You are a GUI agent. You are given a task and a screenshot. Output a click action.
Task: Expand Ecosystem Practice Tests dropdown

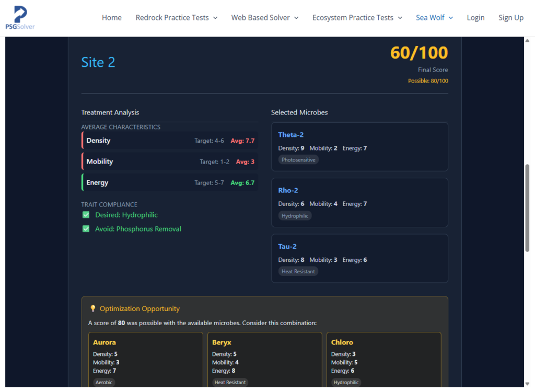(357, 18)
